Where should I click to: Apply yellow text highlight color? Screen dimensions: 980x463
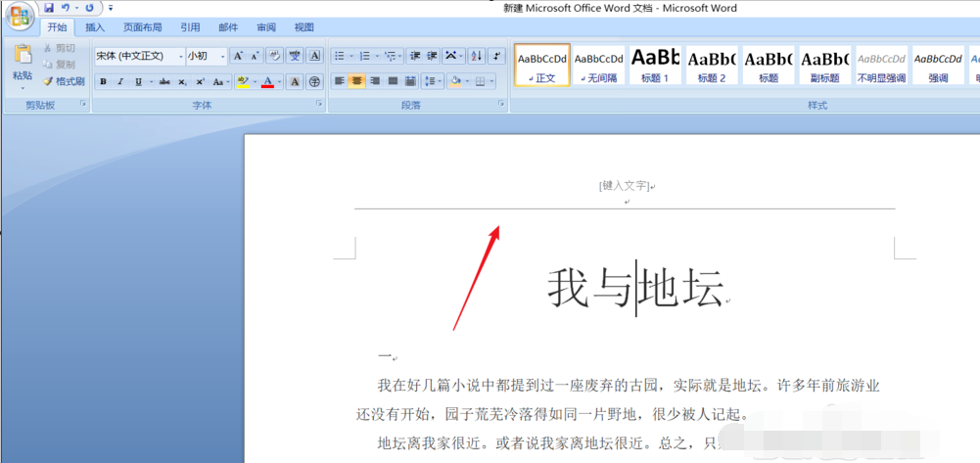tap(243, 81)
